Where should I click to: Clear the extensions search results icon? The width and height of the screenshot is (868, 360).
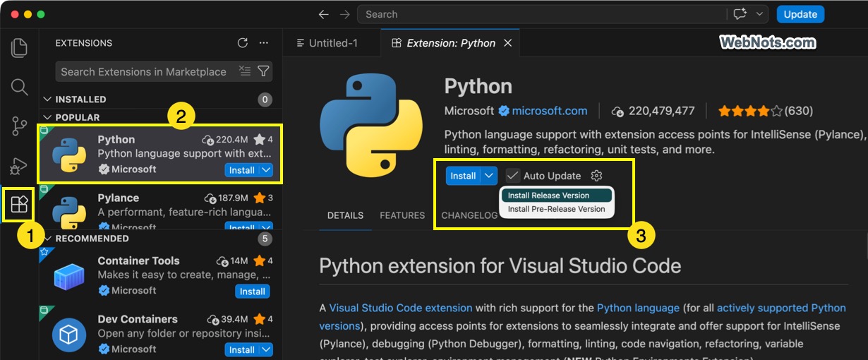(x=245, y=71)
